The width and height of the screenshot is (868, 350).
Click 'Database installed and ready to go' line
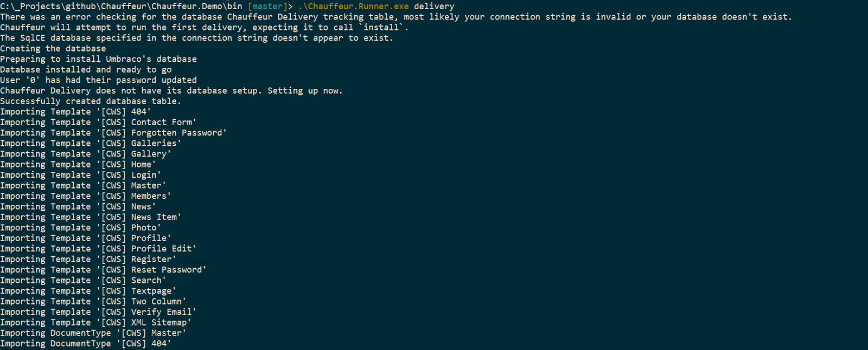86,70
